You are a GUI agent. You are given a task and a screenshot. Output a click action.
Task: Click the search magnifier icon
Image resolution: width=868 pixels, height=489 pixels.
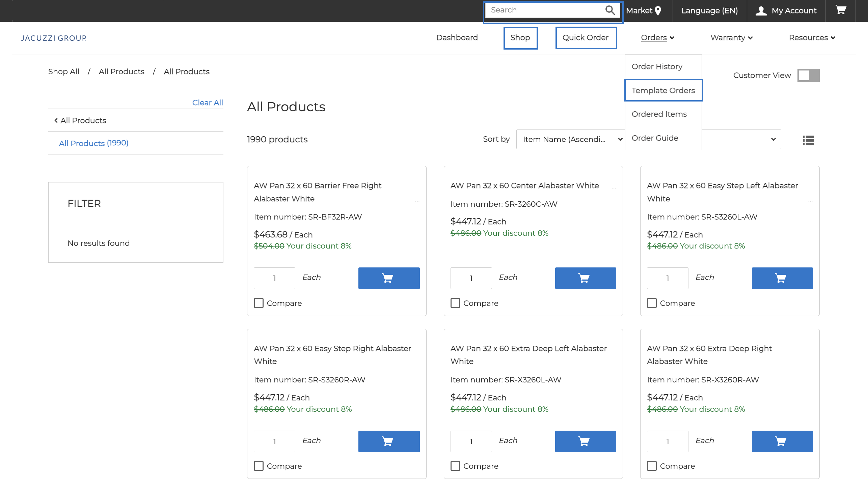coord(609,10)
